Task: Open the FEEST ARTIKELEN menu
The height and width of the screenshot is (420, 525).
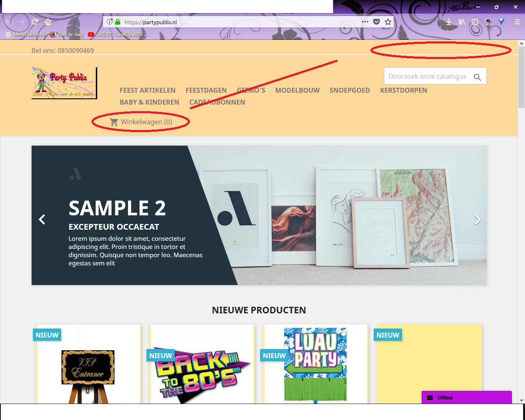Action: click(148, 90)
